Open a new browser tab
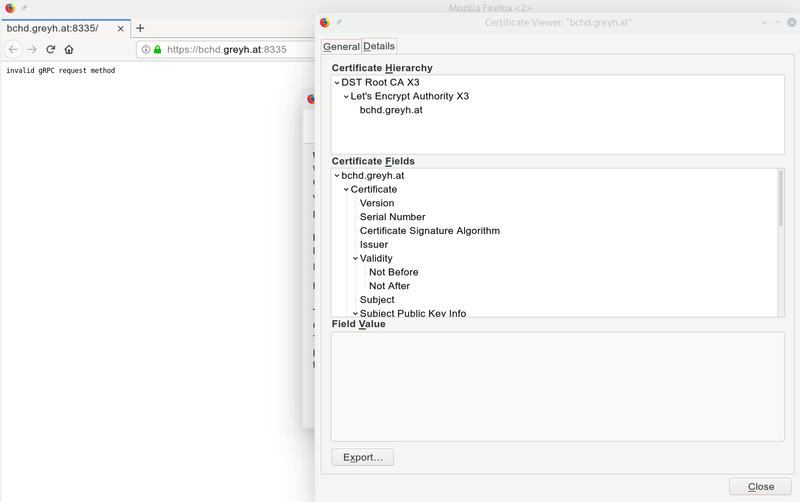Screen dimensions: 800x502 pos(140,28)
